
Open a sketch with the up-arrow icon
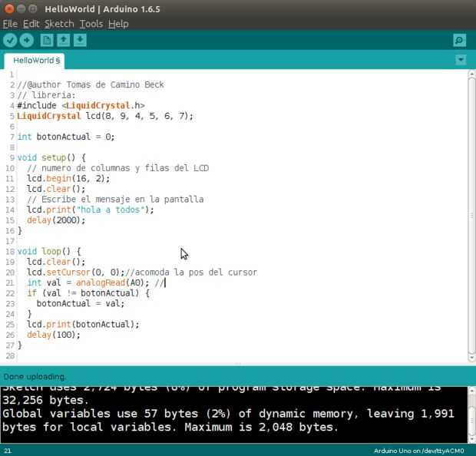click(x=64, y=40)
